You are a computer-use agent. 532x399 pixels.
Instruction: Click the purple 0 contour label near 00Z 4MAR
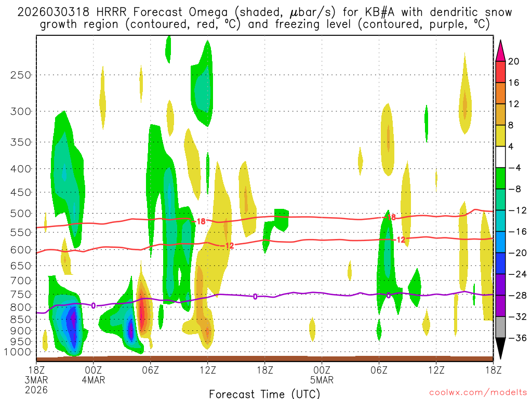[94, 305]
